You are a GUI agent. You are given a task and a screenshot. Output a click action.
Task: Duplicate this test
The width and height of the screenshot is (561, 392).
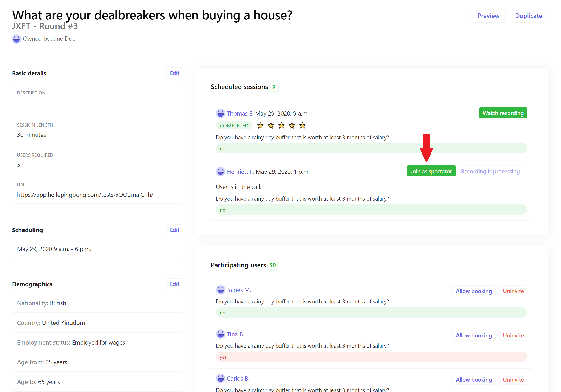coord(528,16)
